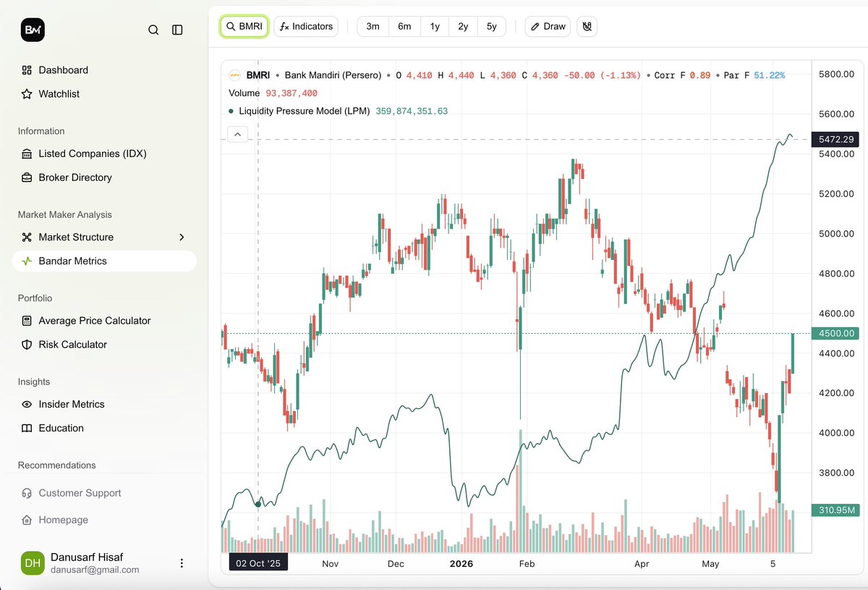868x590 pixels.
Task: Click the Bandar Metrics pulse icon
Action: coord(27,261)
